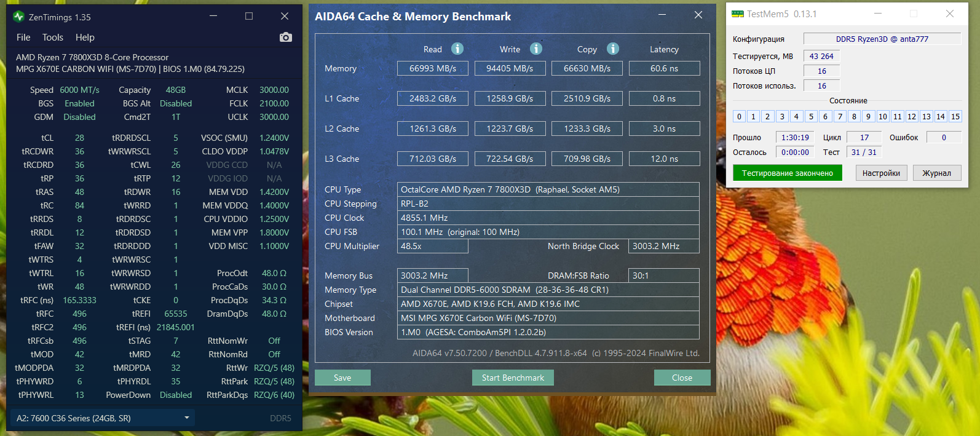Image resolution: width=980 pixels, height=436 pixels.
Task: Open Настройки in TestMem5
Action: point(881,173)
